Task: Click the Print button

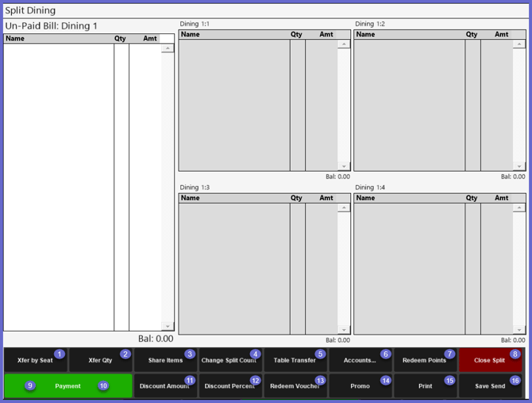Action: point(425,386)
